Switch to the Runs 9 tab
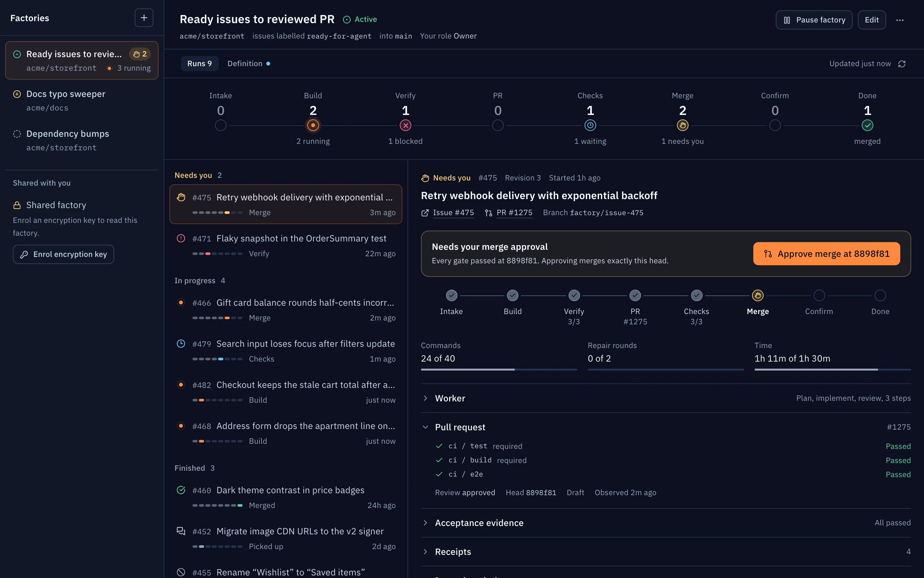The height and width of the screenshot is (578, 924). pyautogui.click(x=199, y=64)
